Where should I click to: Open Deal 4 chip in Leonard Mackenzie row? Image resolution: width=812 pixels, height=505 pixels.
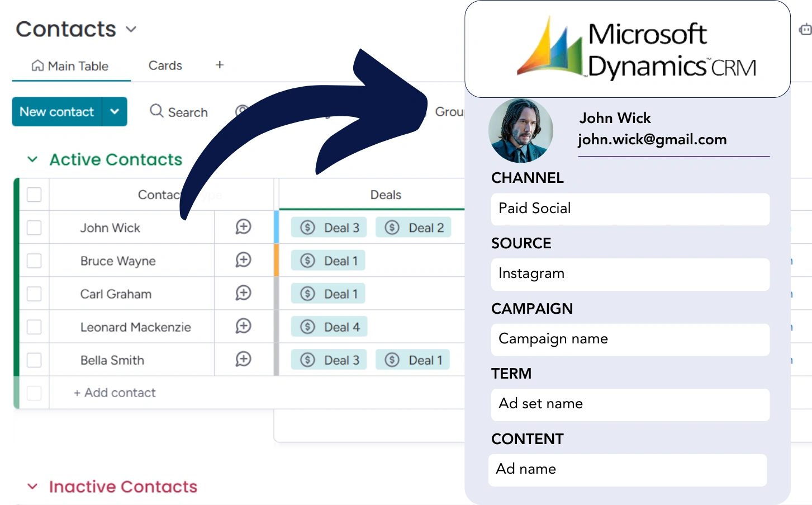(329, 326)
